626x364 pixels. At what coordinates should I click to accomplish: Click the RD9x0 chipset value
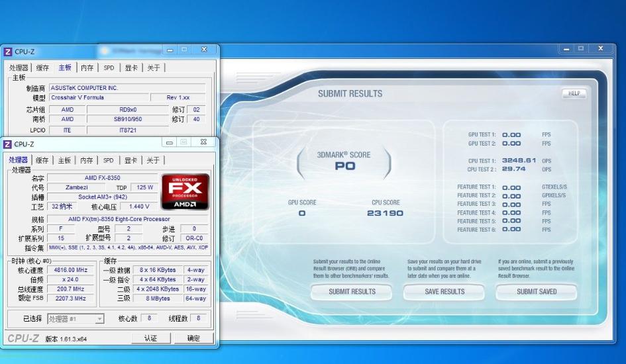tap(128, 109)
